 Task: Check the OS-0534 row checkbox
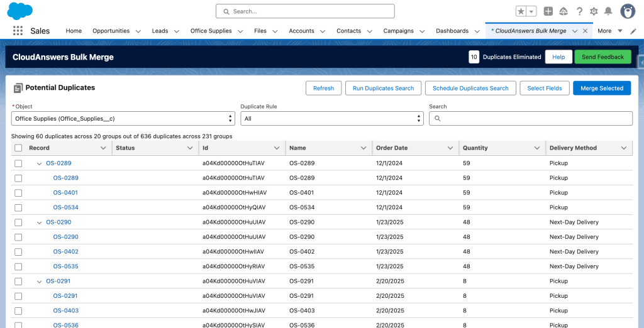tap(18, 208)
